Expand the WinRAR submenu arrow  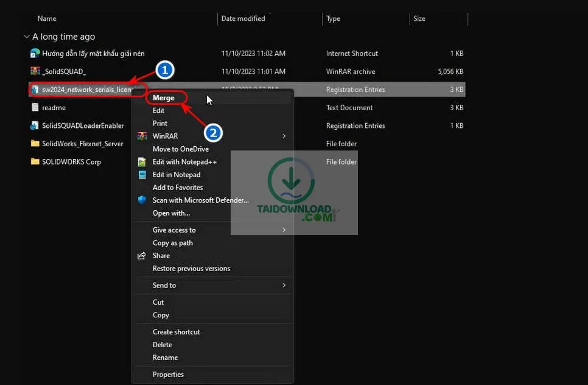tap(284, 136)
